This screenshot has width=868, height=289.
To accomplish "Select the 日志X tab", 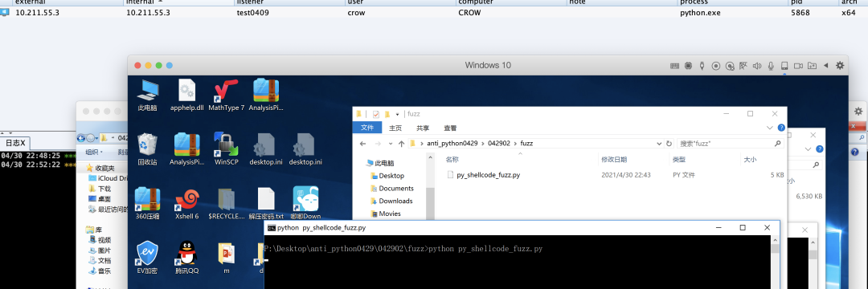I will (x=15, y=143).
